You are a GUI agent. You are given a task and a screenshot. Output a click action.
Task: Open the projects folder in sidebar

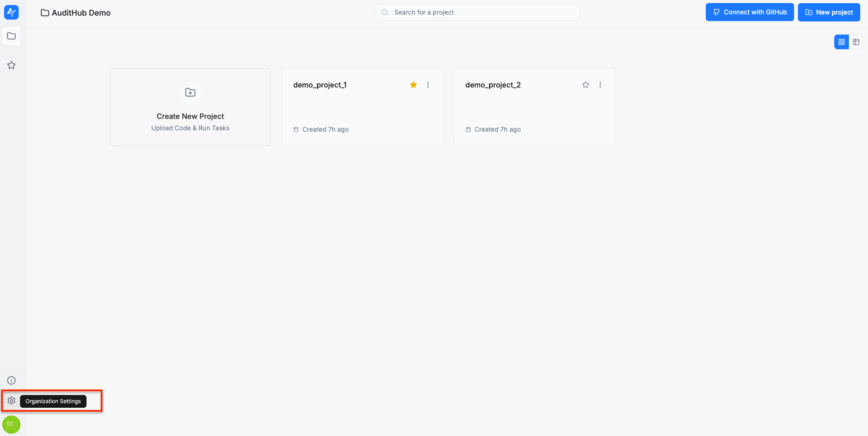pyautogui.click(x=11, y=36)
